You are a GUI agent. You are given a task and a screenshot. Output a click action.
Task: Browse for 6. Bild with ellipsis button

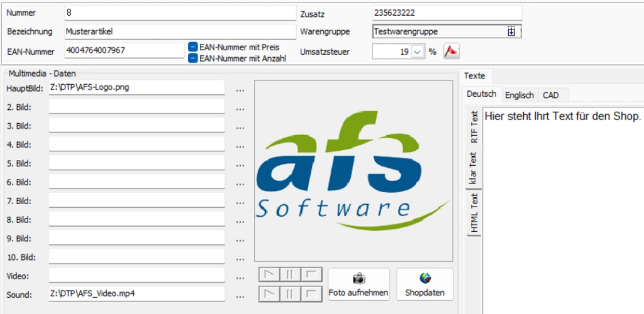click(241, 182)
